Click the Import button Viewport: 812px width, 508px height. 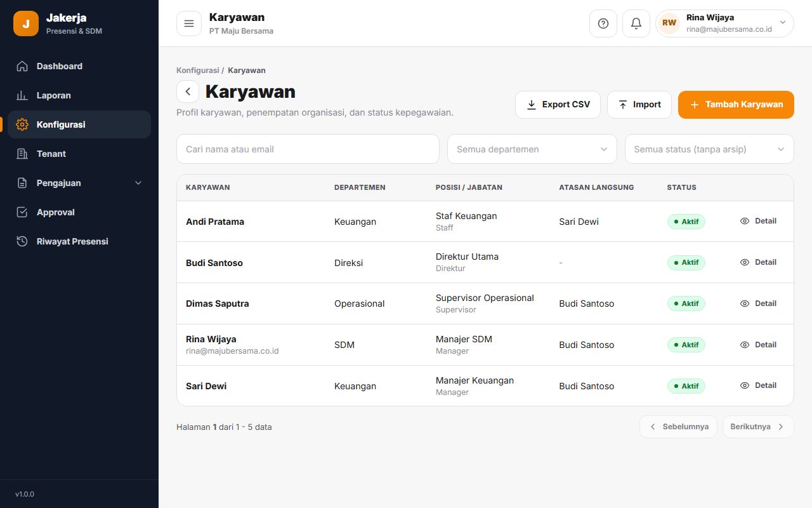pyautogui.click(x=639, y=105)
